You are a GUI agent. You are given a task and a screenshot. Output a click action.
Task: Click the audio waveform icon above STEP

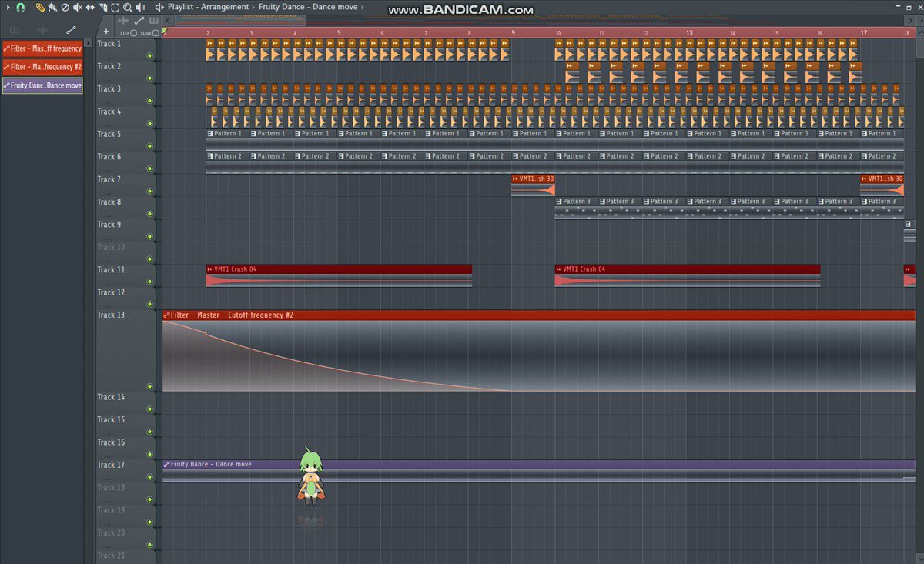(123, 20)
